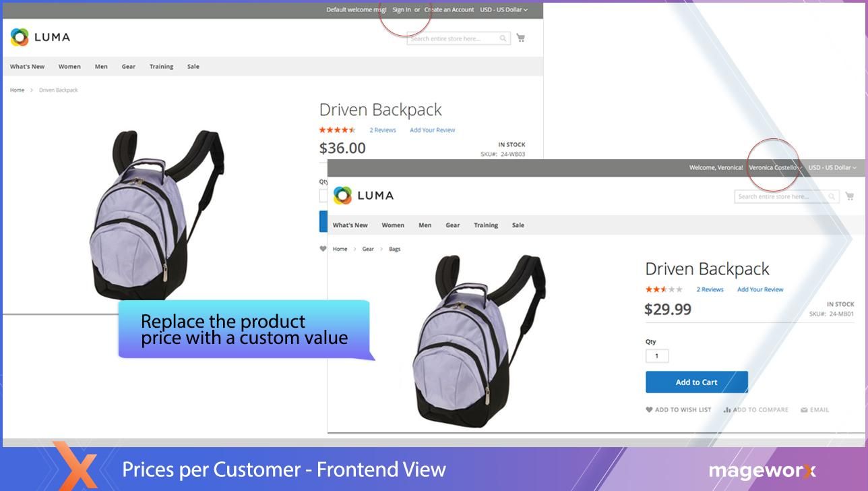Click the LUMA logo in the front store window
Viewport: 868px width, 491px height.
pyautogui.click(x=363, y=196)
